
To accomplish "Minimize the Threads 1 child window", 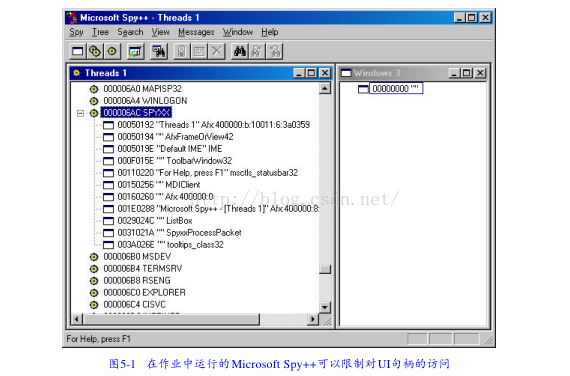I will pyautogui.click(x=299, y=73).
